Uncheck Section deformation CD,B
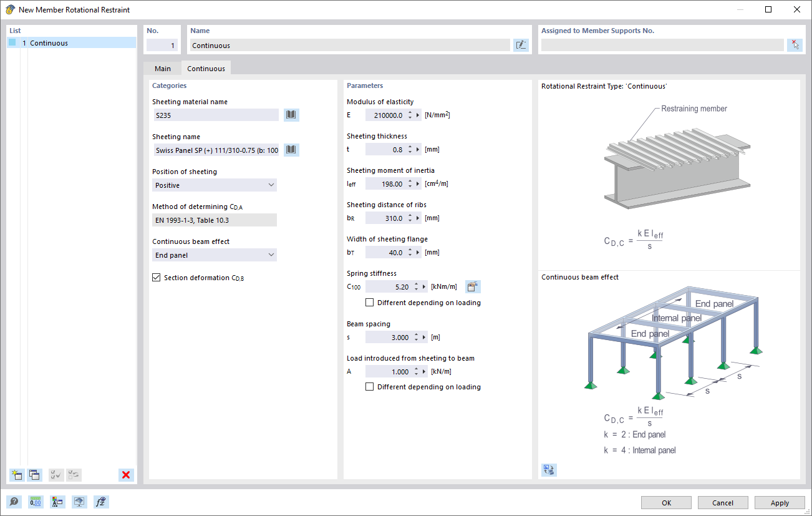The height and width of the screenshot is (516, 812). click(x=156, y=277)
